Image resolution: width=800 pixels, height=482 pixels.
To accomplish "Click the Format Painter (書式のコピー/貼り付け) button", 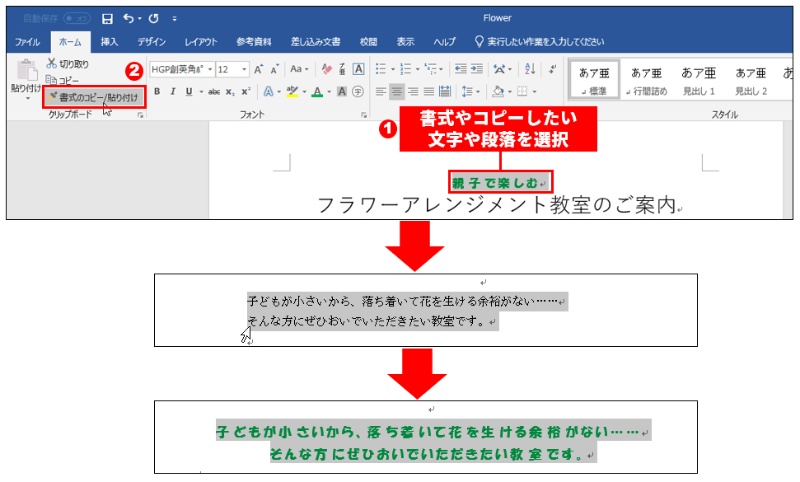I will pos(94,97).
